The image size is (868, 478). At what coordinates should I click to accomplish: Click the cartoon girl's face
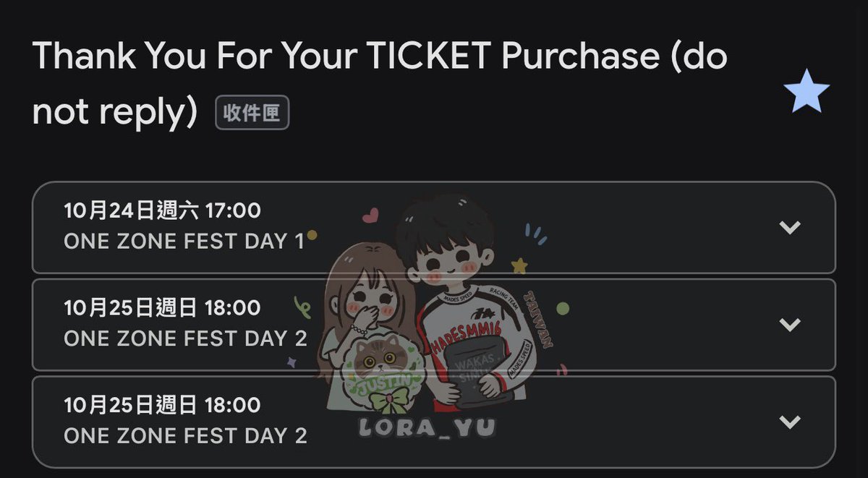370,296
